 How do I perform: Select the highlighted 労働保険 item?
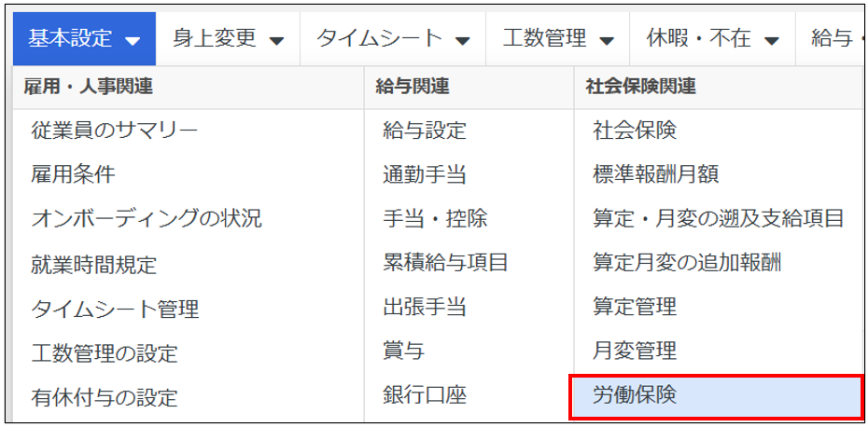click(714, 395)
